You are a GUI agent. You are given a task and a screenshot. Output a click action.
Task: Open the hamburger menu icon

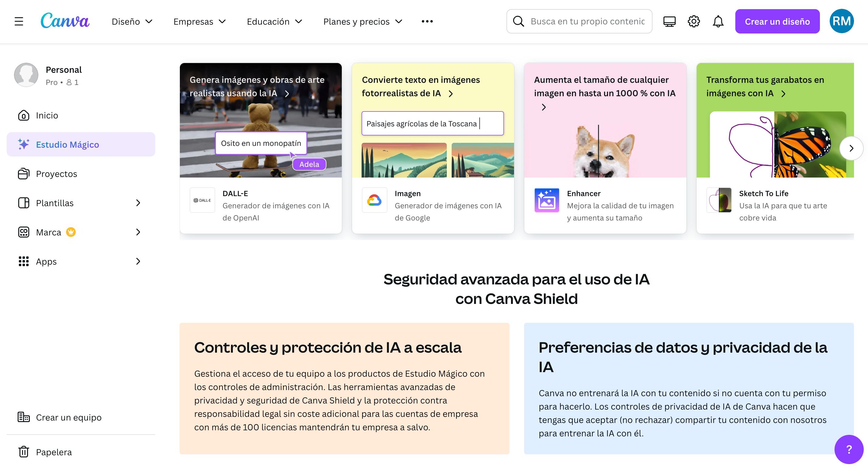(x=19, y=22)
